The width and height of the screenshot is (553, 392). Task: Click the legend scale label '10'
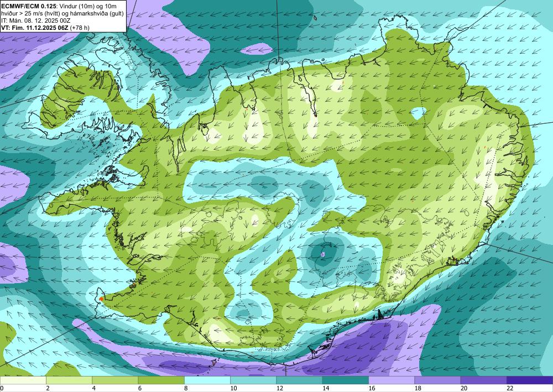(x=233, y=389)
